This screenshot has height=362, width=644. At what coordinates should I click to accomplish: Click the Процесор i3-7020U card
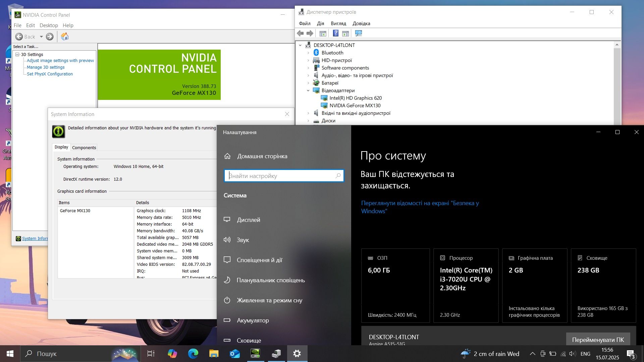(466, 286)
